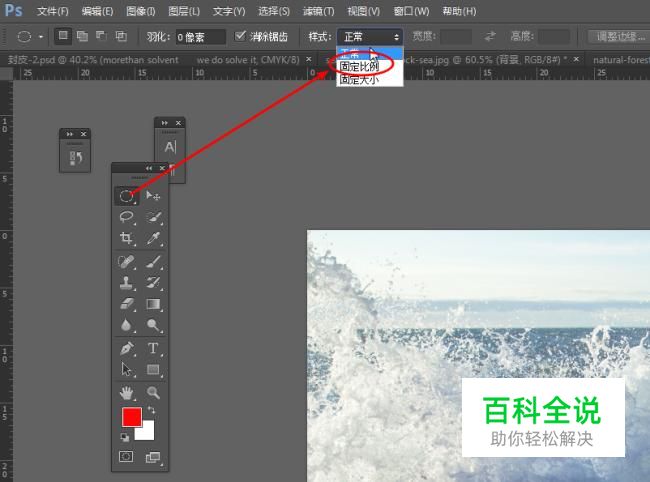The height and width of the screenshot is (482, 650).
Task: Open the 文字(Y) menu
Action: point(229,11)
